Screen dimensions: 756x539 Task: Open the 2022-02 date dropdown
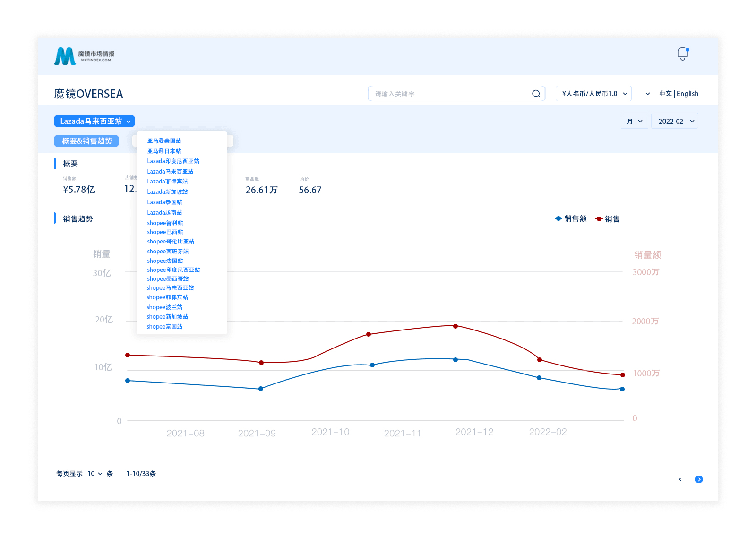tap(674, 122)
